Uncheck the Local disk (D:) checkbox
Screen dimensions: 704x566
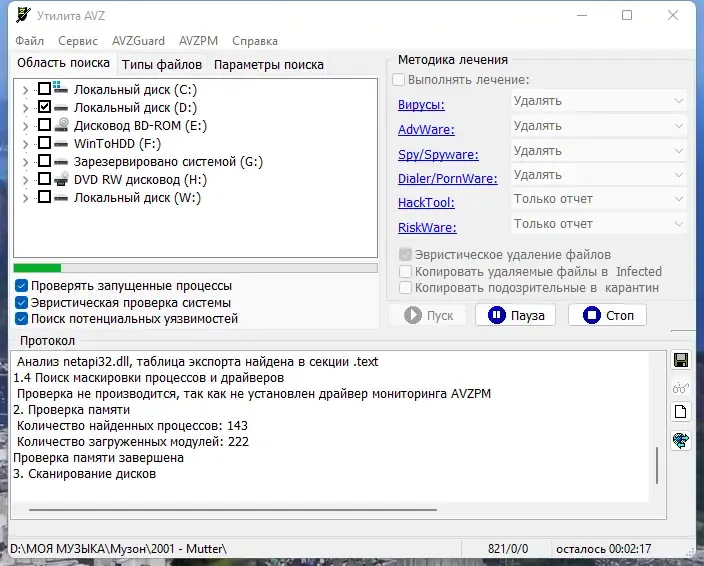44,106
